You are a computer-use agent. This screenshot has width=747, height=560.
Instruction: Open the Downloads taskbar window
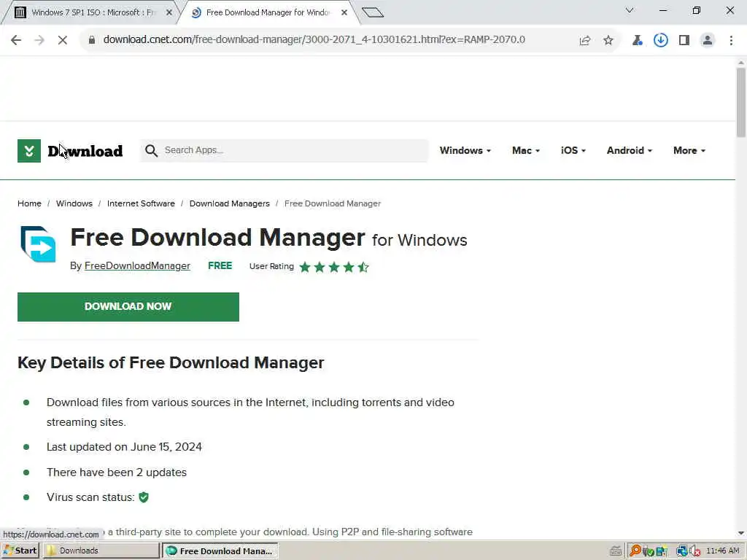pyautogui.click(x=101, y=551)
